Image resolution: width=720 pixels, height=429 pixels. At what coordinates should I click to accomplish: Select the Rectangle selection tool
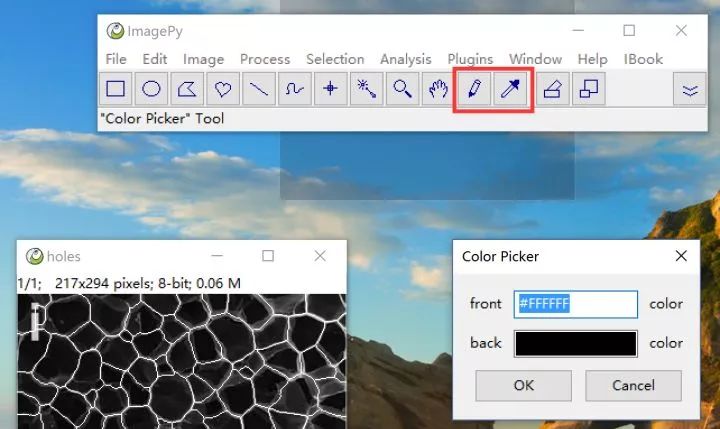pyautogui.click(x=116, y=89)
